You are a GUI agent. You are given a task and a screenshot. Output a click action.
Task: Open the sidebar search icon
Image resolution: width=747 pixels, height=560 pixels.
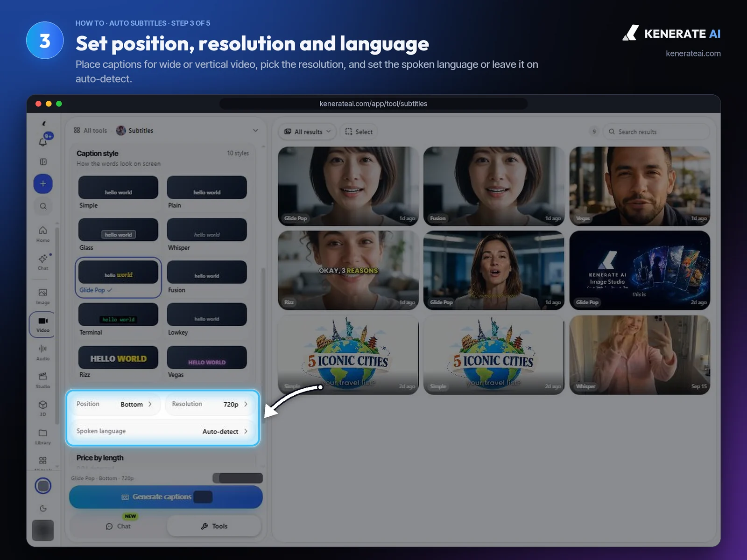pyautogui.click(x=43, y=206)
